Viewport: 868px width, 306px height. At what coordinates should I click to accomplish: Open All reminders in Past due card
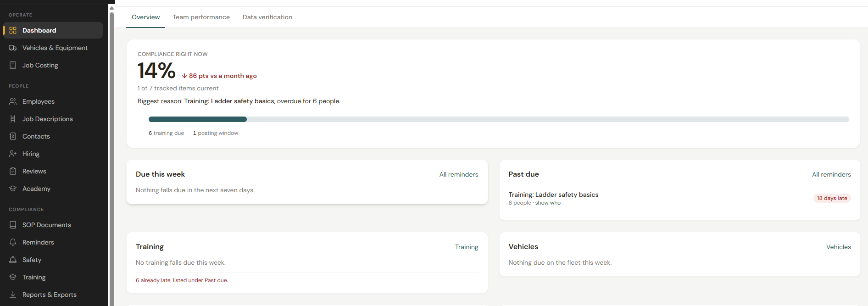click(831, 174)
